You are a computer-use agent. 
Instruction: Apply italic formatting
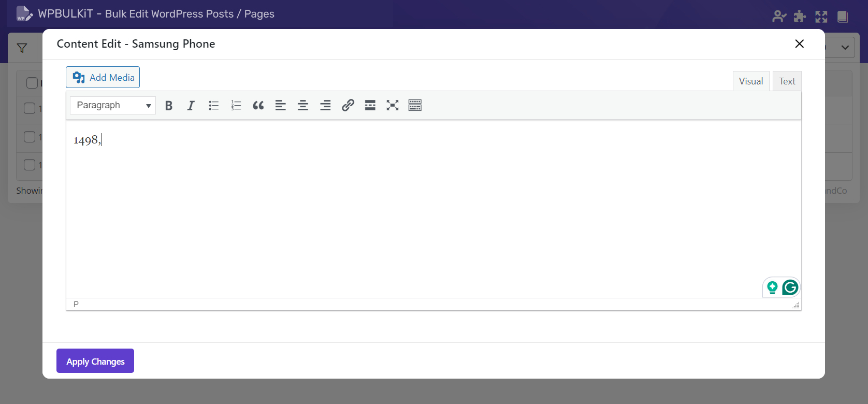191,106
